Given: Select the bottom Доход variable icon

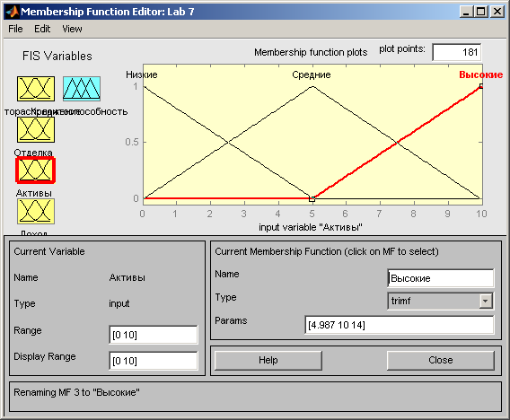Looking at the screenshot, I should pyautogui.click(x=36, y=211).
